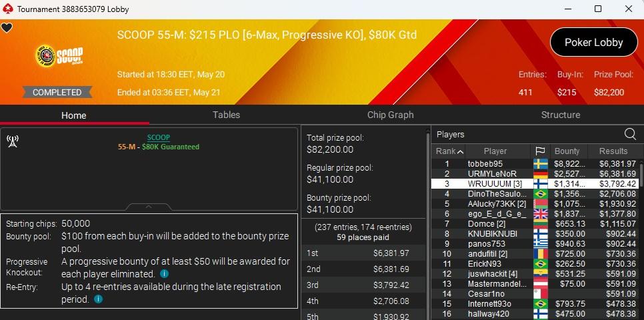Click the COMPLETED status badge
The image size is (644, 320).
pyautogui.click(x=57, y=93)
